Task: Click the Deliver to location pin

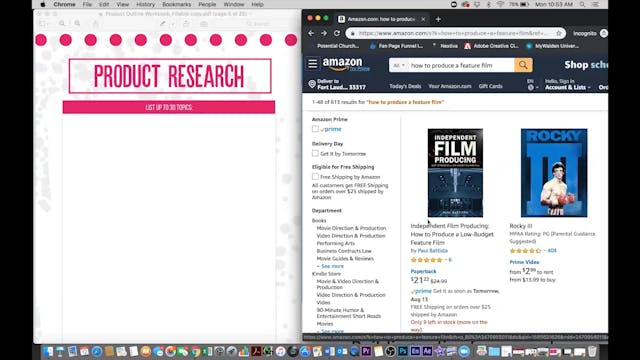Action: (x=312, y=84)
